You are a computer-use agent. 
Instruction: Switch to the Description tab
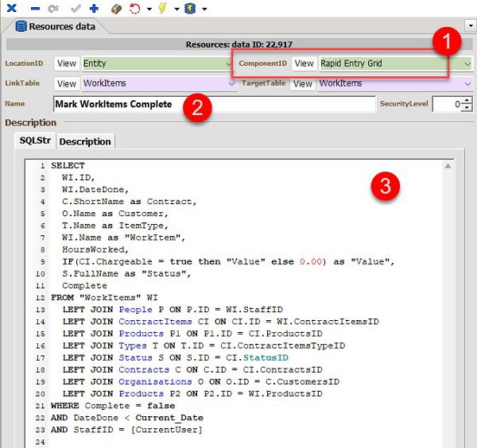tap(85, 141)
